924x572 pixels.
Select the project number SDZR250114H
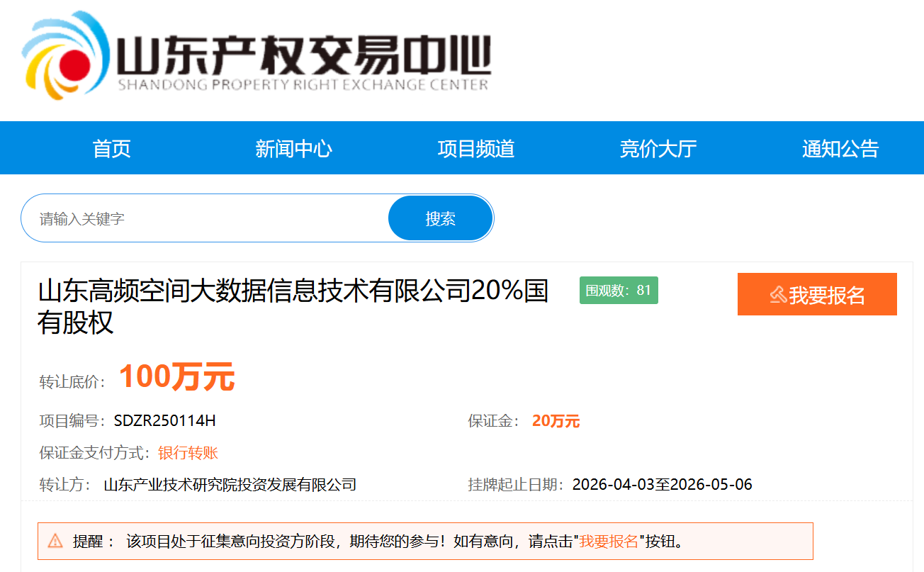(164, 421)
